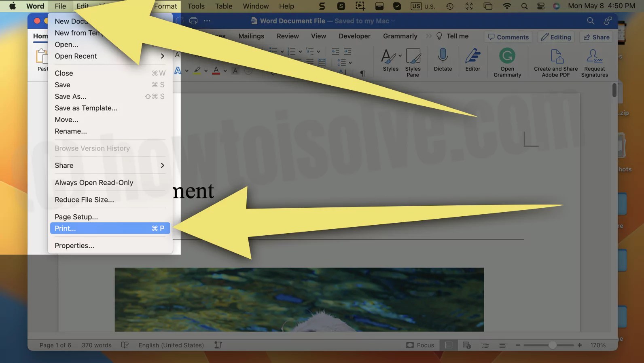644x363 pixels.
Task: Click the Share button in ribbon
Action: pyautogui.click(x=596, y=37)
